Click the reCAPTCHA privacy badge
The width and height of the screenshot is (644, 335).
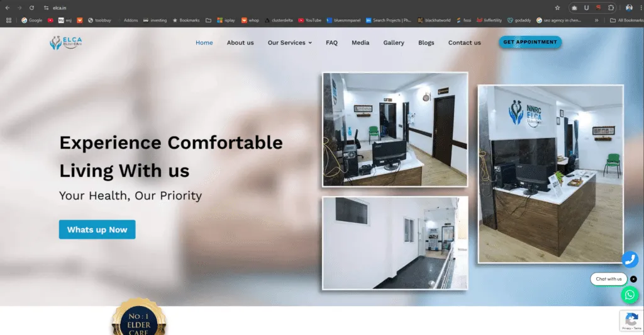click(631, 321)
